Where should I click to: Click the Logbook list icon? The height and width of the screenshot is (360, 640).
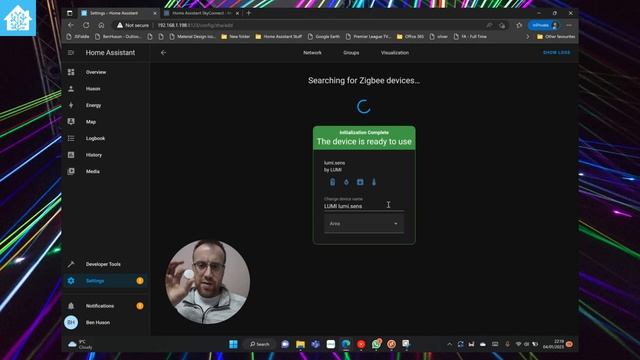(71, 138)
